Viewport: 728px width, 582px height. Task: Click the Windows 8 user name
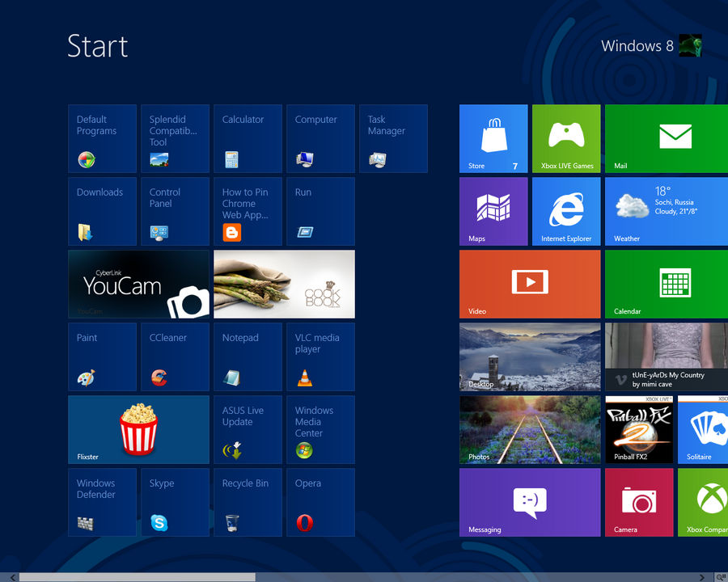point(637,46)
